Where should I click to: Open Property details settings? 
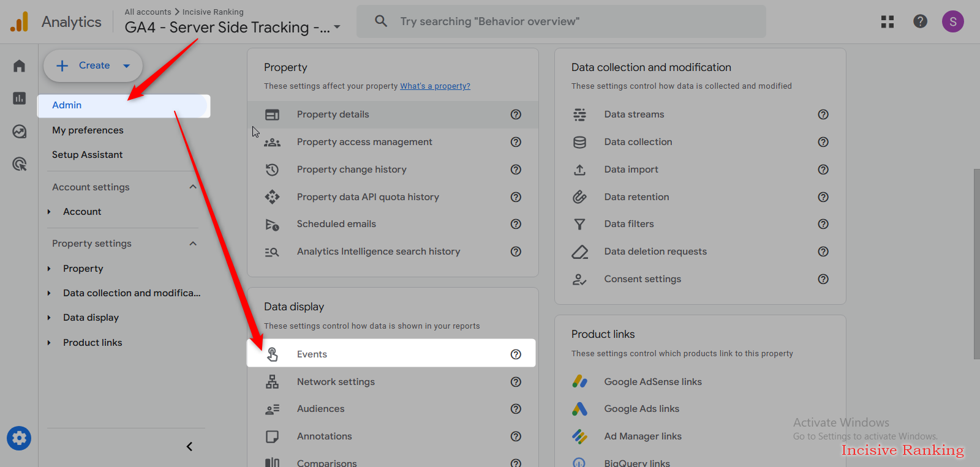[x=393, y=114]
